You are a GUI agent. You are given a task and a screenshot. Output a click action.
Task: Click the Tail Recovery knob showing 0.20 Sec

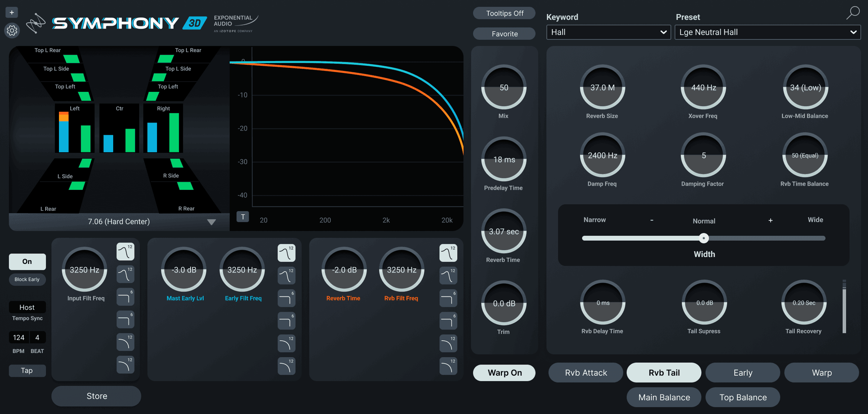(804, 303)
